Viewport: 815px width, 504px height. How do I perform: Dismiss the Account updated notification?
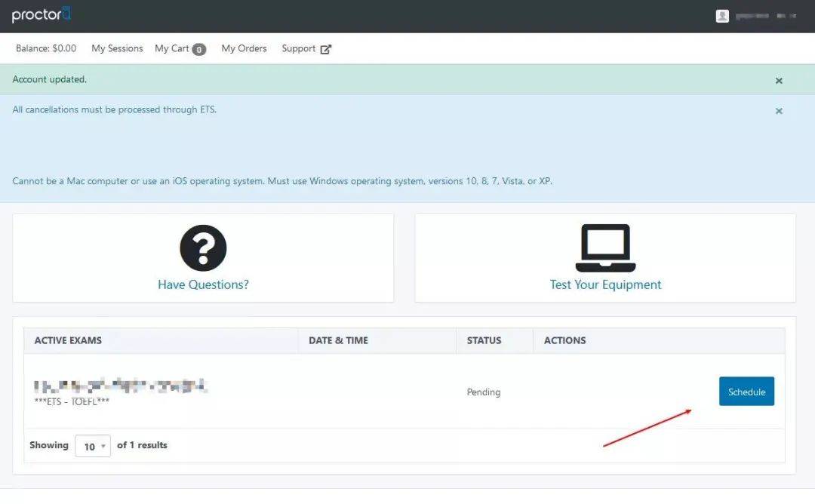point(779,81)
